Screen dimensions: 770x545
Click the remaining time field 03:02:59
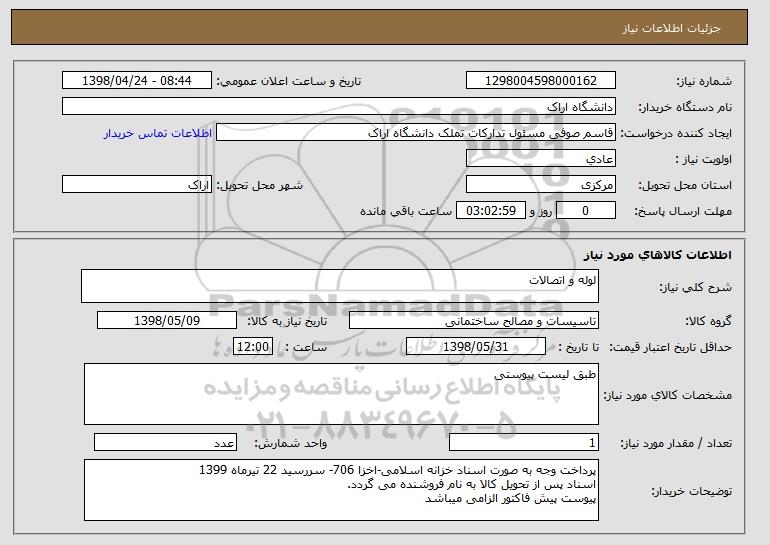491,211
